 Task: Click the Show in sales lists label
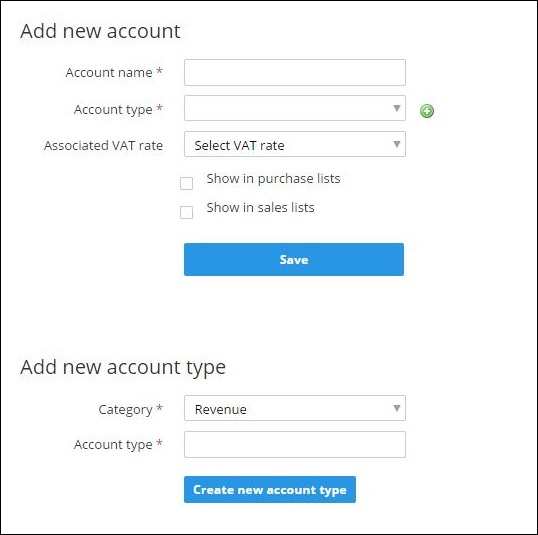click(x=260, y=208)
